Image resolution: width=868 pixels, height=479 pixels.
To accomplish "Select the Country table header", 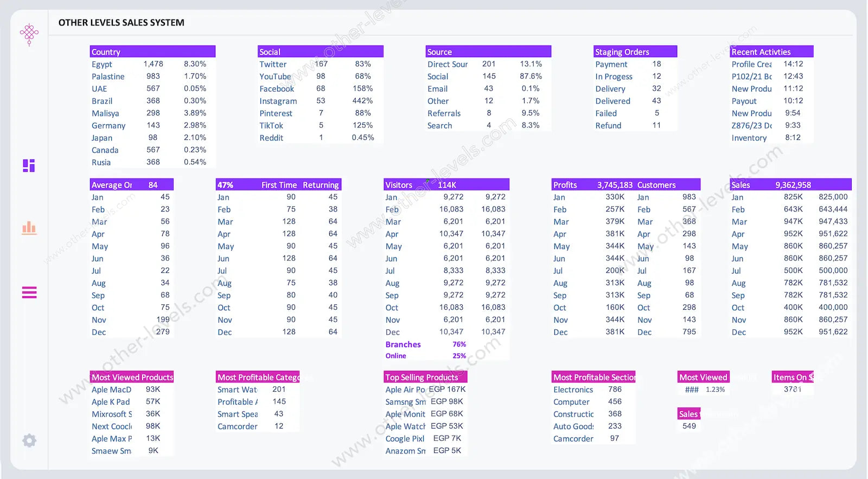I will 106,52.
